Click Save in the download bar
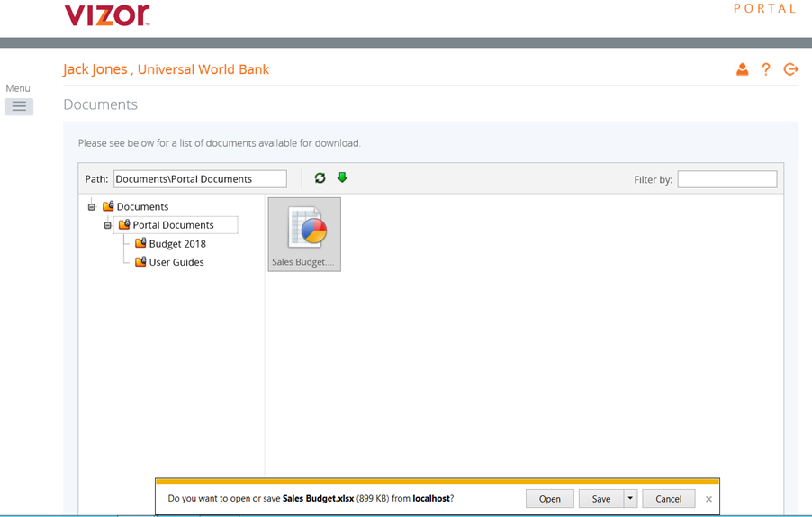This screenshot has width=812, height=517. pos(600,499)
